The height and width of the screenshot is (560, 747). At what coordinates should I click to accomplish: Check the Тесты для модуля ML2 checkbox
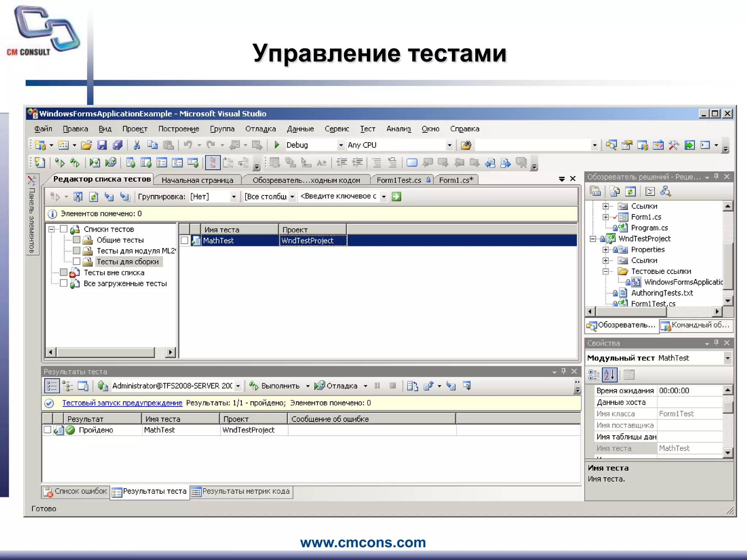pos(77,251)
